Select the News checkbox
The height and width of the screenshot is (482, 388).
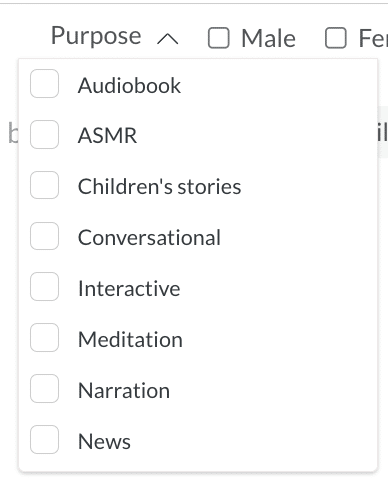pos(44,439)
